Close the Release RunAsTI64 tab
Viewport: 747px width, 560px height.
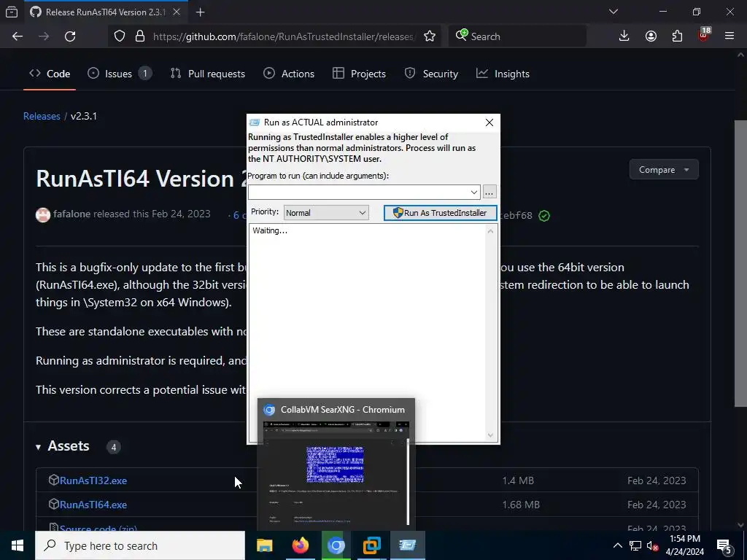coord(177,12)
